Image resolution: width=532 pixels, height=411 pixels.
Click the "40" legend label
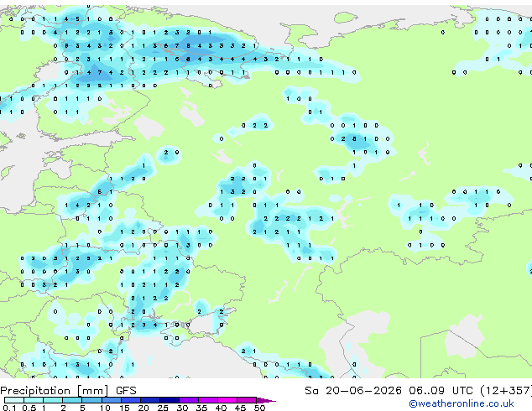(x=222, y=408)
